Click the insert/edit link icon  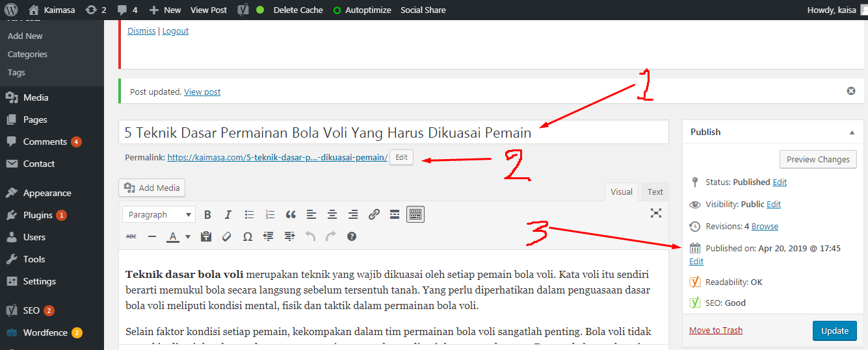(x=374, y=214)
